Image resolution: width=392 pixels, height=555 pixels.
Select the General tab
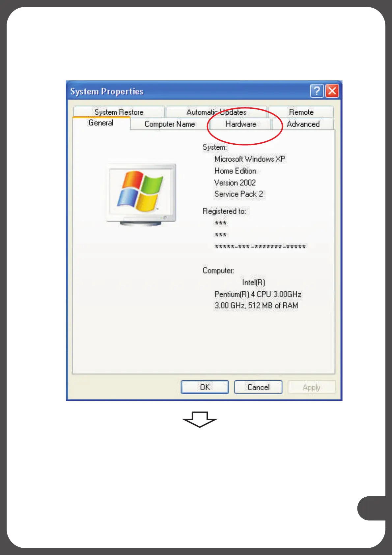[101, 123]
